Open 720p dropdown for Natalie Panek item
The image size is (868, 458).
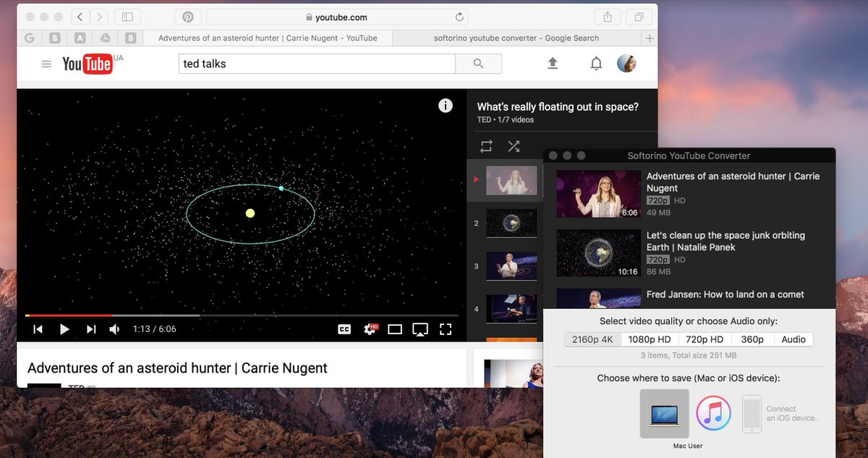tap(658, 260)
